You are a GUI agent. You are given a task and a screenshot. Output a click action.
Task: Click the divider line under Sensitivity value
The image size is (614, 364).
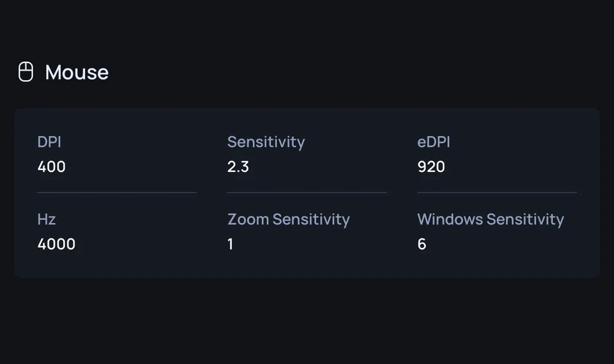coord(307,192)
